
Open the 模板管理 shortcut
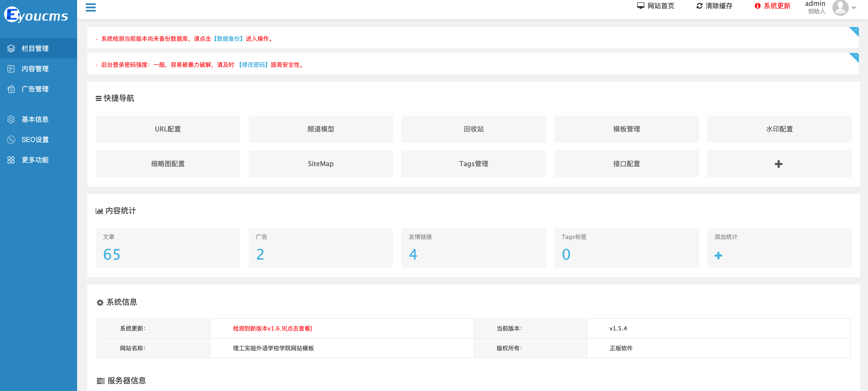coord(626,129)
